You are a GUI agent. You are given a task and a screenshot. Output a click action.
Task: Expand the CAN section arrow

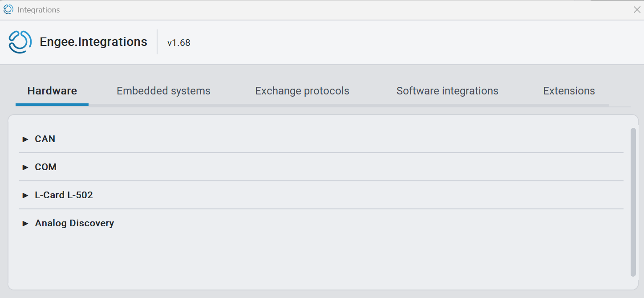[x=25, y=139]
